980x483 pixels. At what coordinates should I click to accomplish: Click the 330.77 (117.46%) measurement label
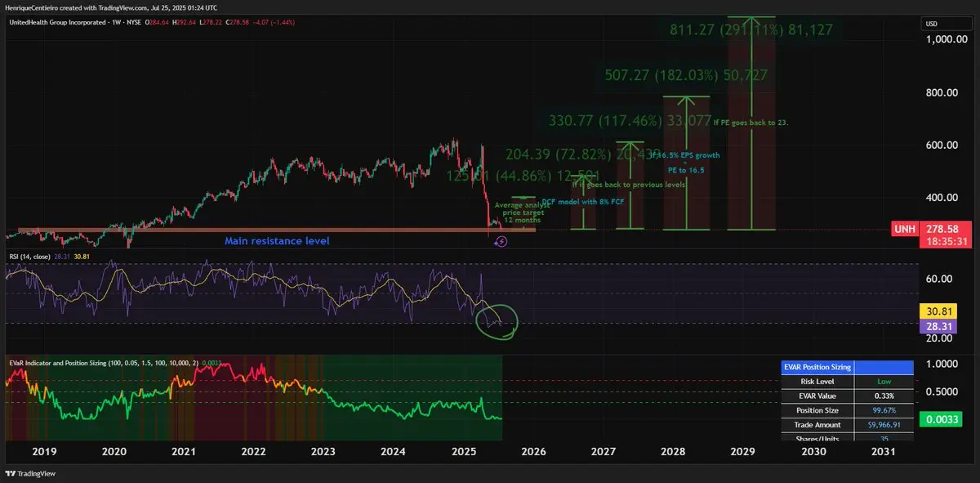(x=630, y=121)
